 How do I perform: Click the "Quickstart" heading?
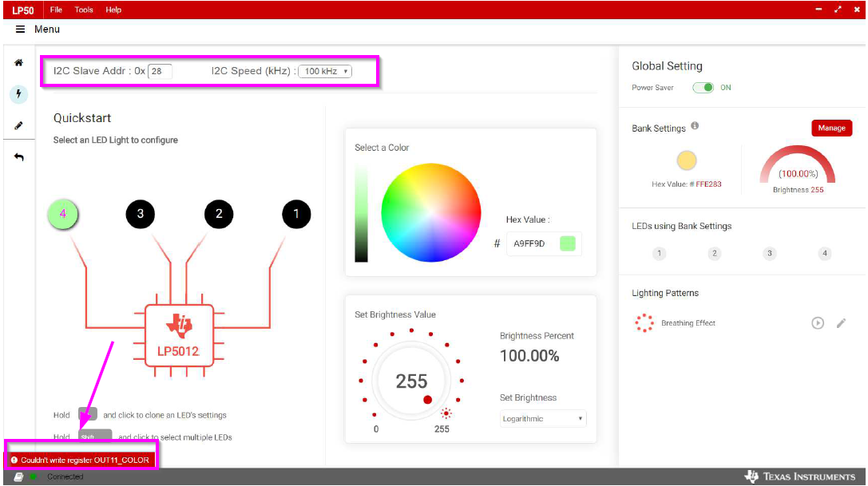point(82,118)
